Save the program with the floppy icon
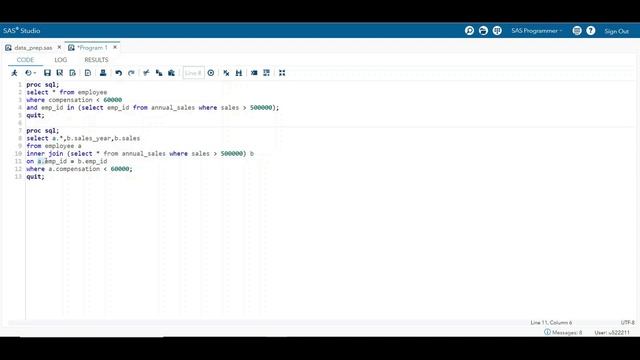The width and height of the screenshot is (640, 360). (x=47, y=73)
